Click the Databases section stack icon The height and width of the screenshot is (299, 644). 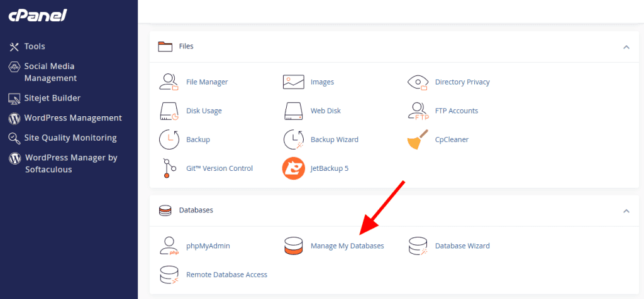(165, 210)
